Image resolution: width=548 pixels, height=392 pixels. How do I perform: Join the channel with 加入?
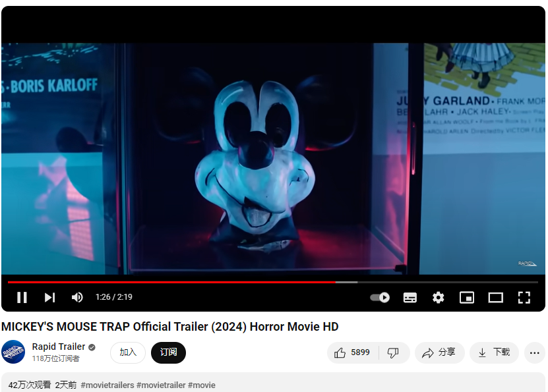click(x=128, y=352)
